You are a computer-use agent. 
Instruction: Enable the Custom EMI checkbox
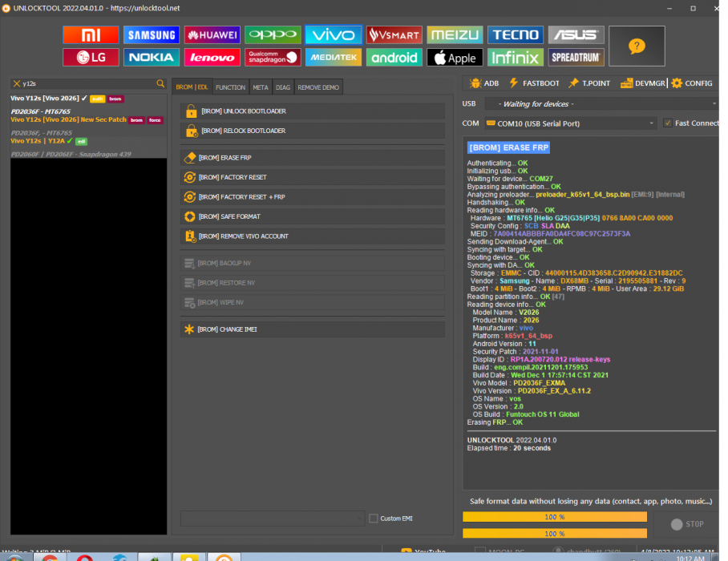click(374, 519)
